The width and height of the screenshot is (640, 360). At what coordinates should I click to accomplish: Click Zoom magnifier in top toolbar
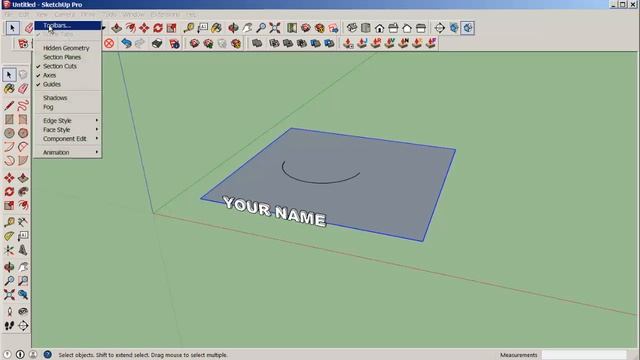pos(261,28)
